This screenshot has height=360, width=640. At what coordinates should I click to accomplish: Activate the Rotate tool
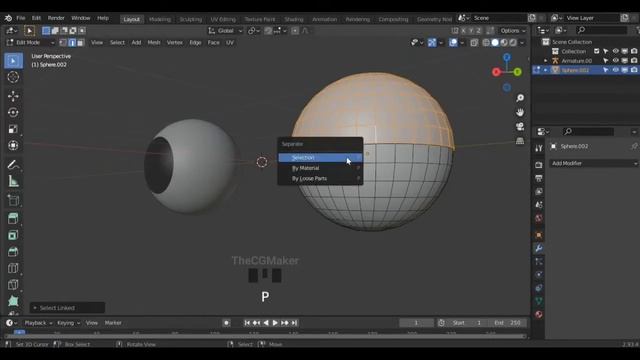pyautogui.click(x=13, y=112)
